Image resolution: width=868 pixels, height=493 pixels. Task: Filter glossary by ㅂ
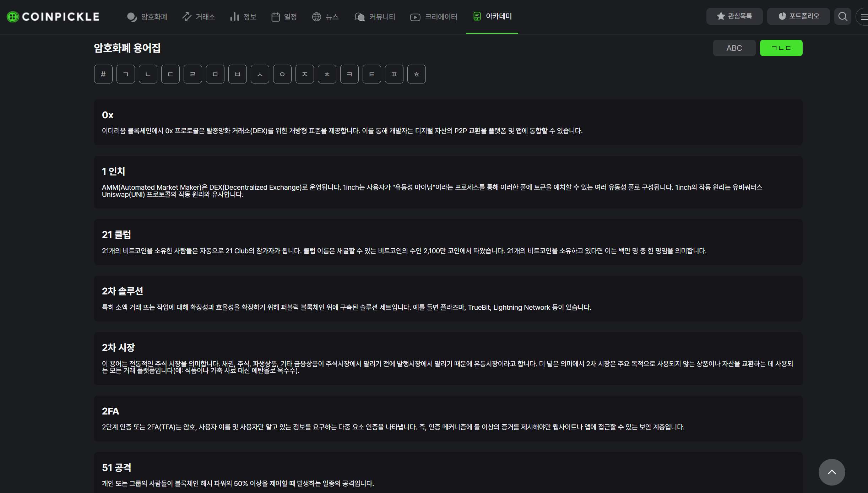click(x=238, y=74)
